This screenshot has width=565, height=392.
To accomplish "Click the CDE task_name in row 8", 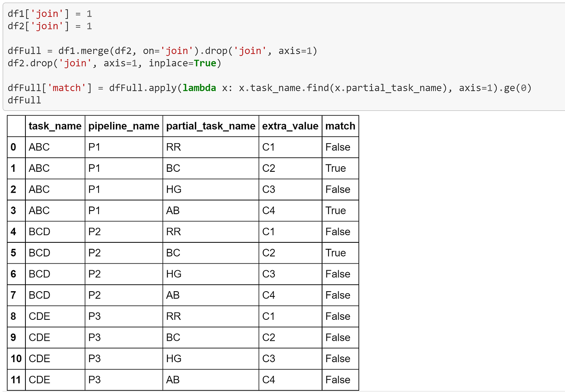I will tap(39, 316).
